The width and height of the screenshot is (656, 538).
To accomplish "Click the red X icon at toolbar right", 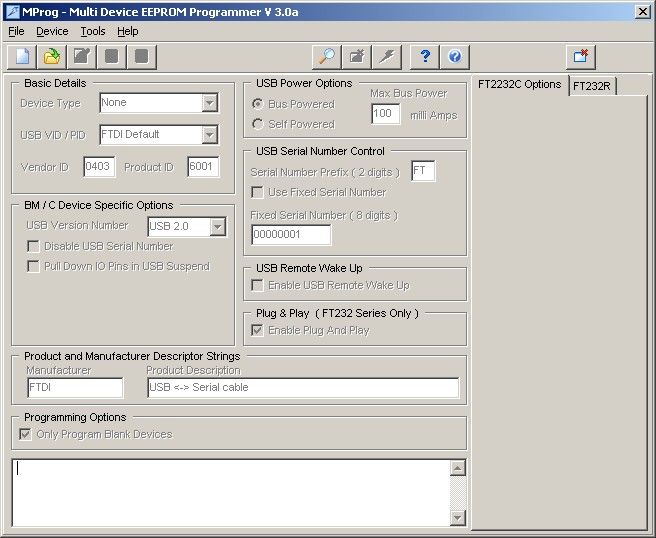I will [580, 56].
